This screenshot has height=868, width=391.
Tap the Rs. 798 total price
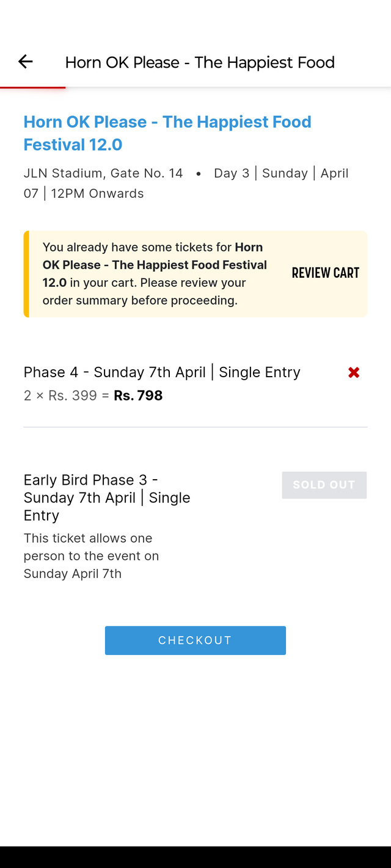pos(138,396)
